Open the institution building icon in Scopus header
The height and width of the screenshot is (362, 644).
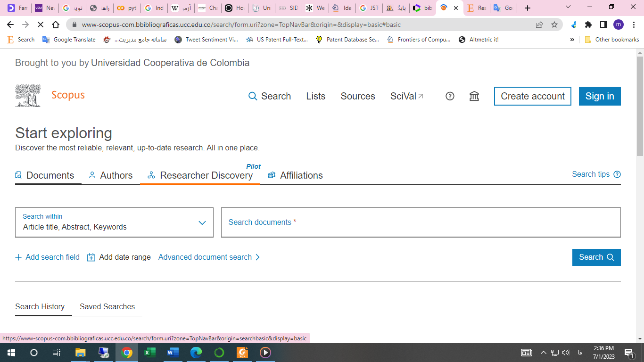pos(474,96)
